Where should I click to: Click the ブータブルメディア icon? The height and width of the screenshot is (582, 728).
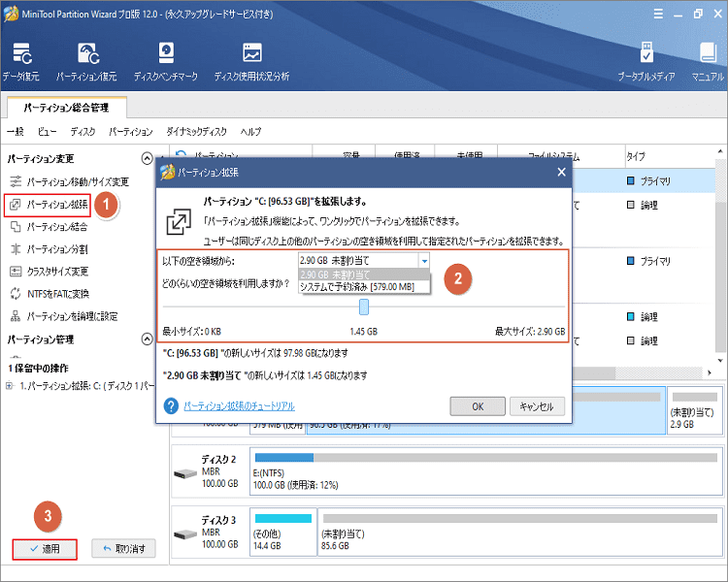pyautogui.click(x=647, y=55)
